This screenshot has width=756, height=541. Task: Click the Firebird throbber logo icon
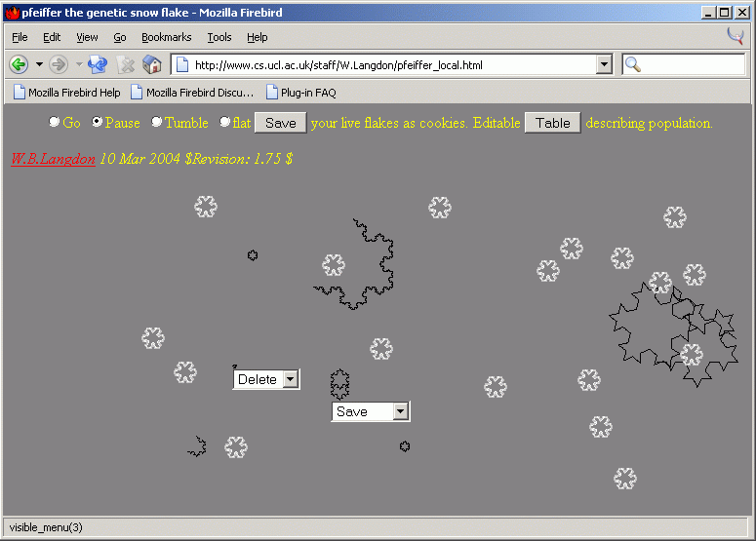coord(736,36)
